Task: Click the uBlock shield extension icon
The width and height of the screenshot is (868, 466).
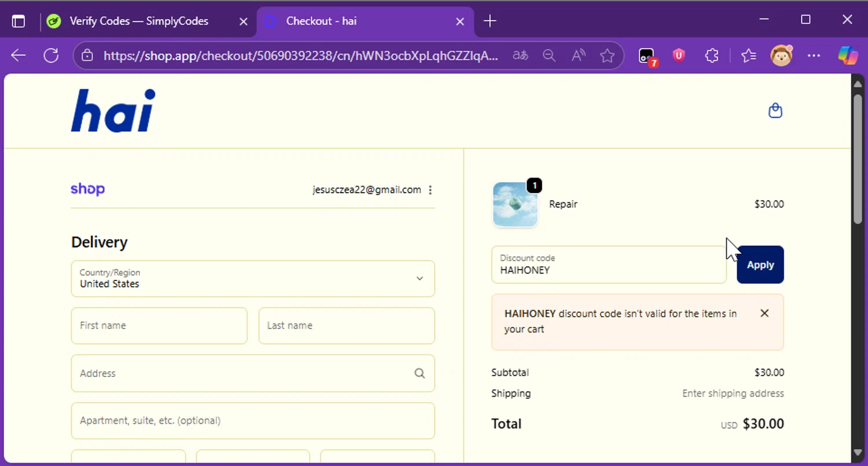Action: pos(679,56)
